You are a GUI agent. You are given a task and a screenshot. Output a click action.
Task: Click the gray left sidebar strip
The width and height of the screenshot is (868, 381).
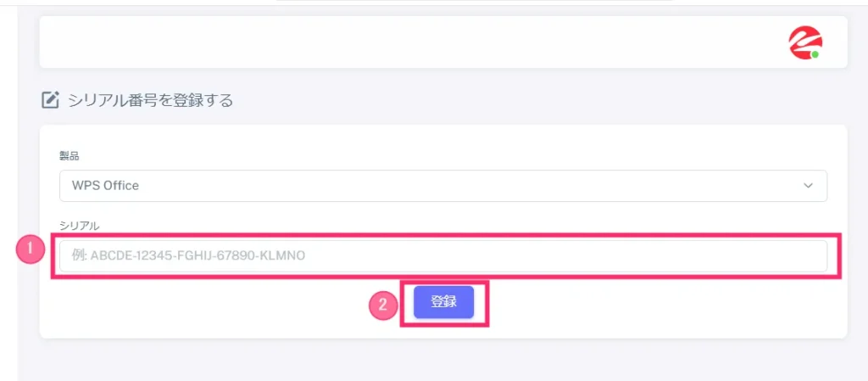8,193
